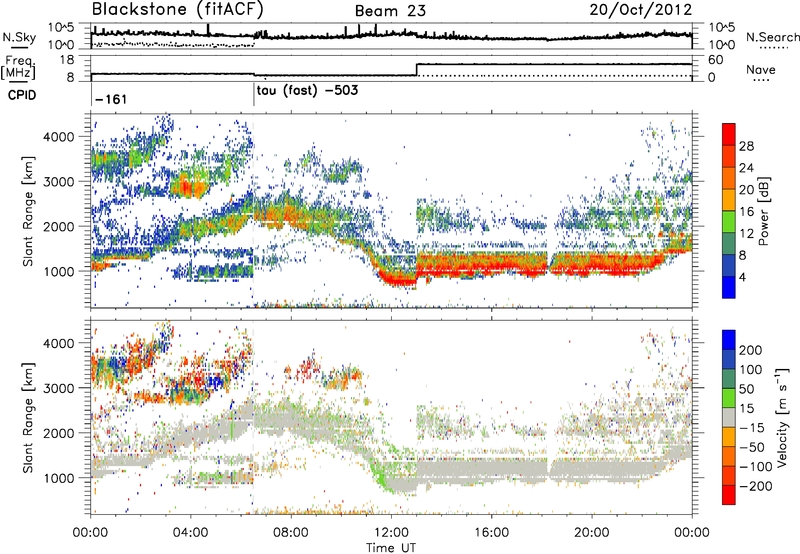
Task: Click the 'N.Search' legend label
Action: click(772, 37)
